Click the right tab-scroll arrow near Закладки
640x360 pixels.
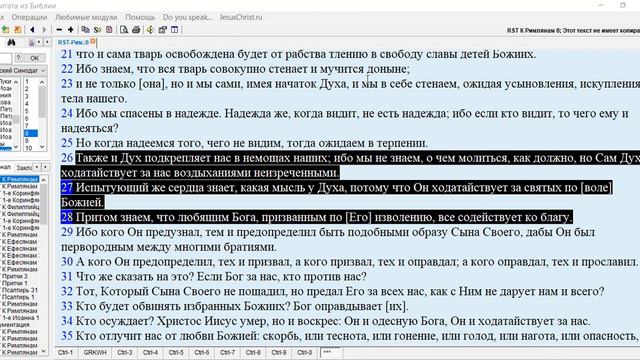45,167
